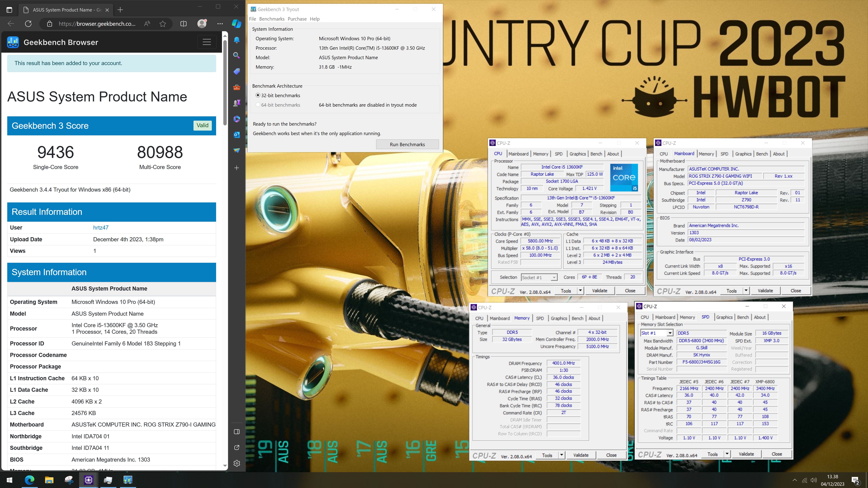Open the Geekbench Help menu
Image resolution: width=868 pixels, height=488 pixels.
coord(314,19)
